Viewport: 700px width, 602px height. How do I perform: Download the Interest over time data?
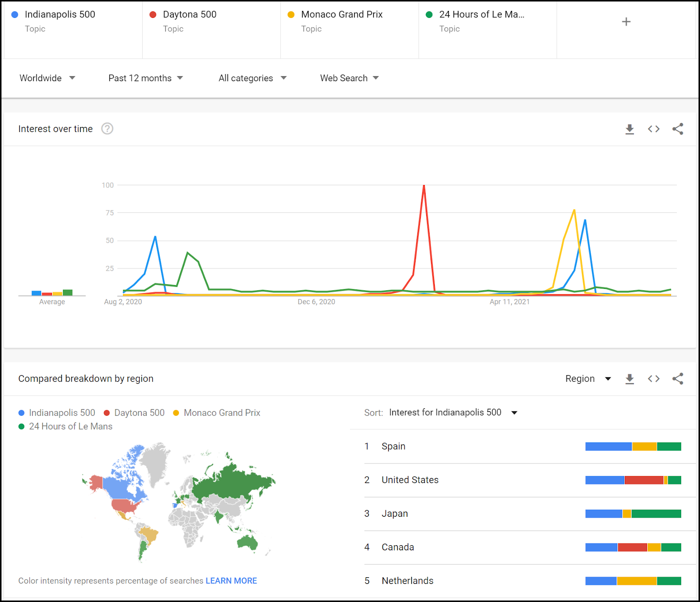630,129
